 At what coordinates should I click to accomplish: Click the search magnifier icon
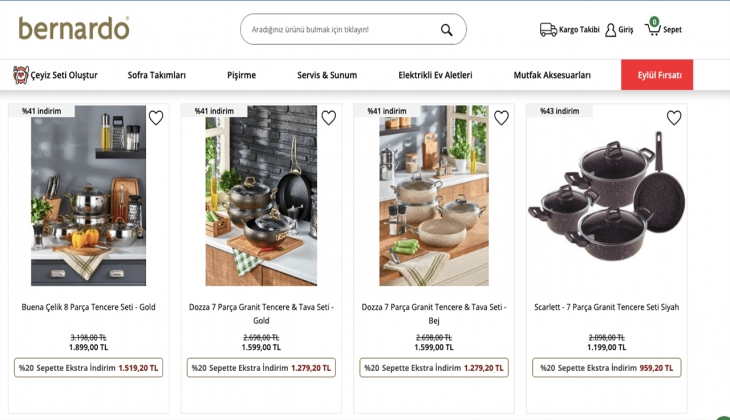(446, 30)
